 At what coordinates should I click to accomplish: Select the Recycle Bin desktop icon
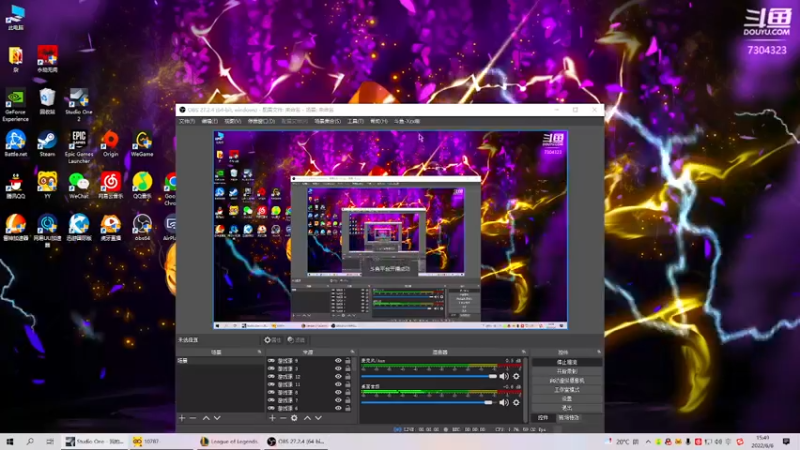[x=47, y=101]
